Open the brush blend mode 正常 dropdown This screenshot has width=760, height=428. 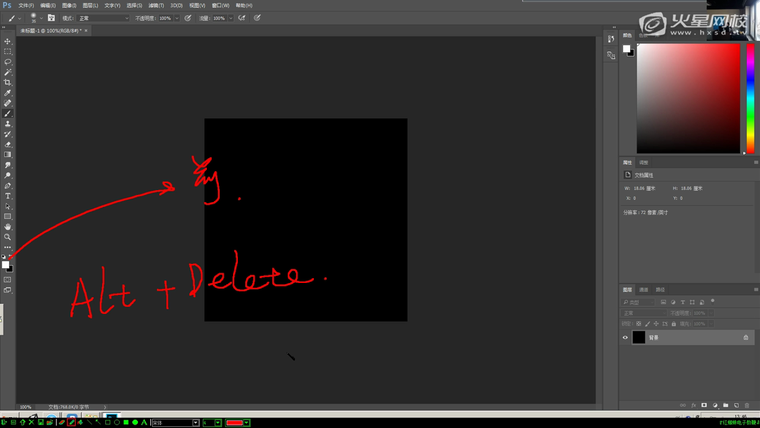(103, 18)
